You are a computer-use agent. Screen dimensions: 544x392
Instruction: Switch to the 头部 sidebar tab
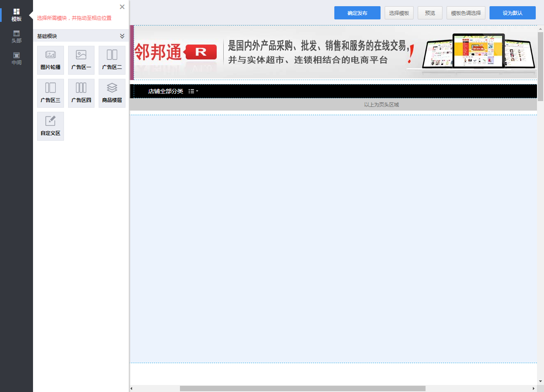pyautogui.click(x=17, y=37)
